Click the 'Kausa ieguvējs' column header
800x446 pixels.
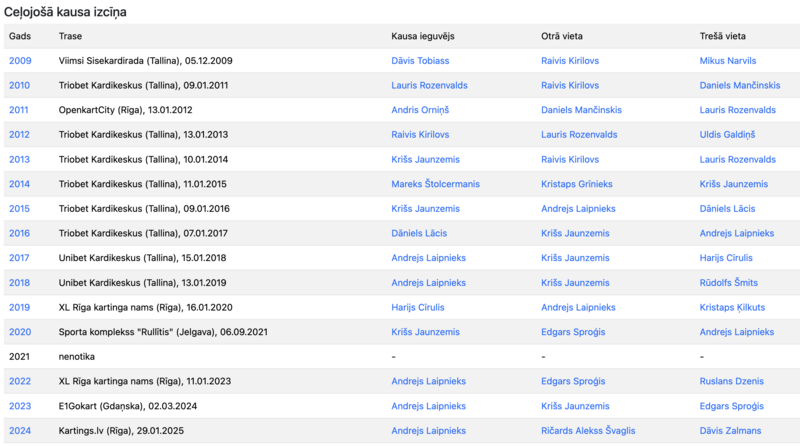click(423, 36)
